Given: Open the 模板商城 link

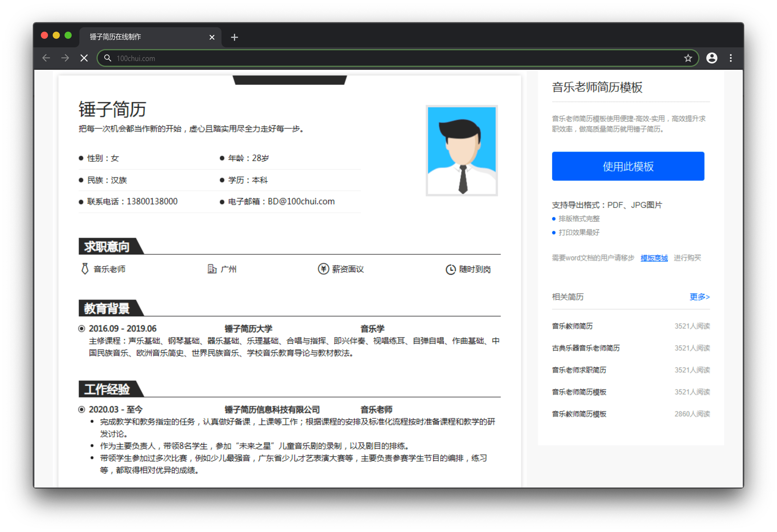Looking at the screenshot, I should click(x=654, y=258).
